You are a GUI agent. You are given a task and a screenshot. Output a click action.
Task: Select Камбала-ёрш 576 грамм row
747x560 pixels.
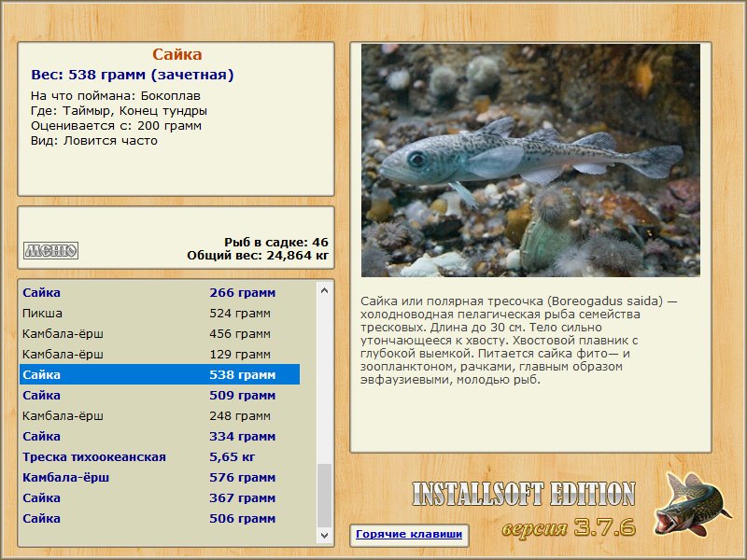point(160,477)
